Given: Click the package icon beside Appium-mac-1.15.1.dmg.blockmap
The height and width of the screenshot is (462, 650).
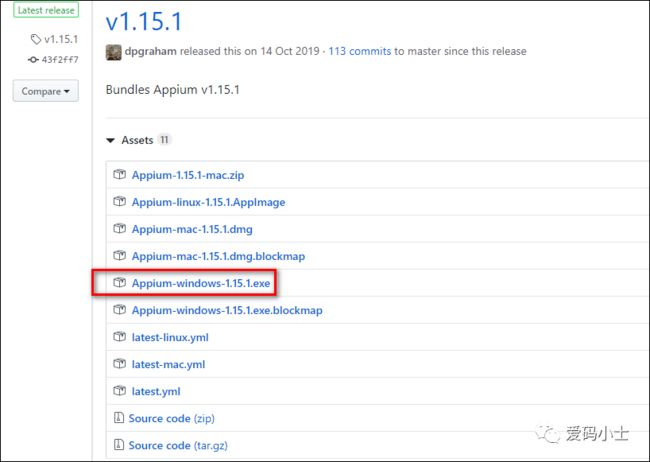Looking at the screenshot, I should click(119, 255).
